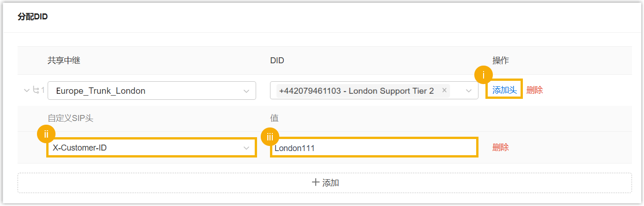The height and width of the screenshot is (206, 644).
Task: Click the 添加头 link
Action: [504, 90]
